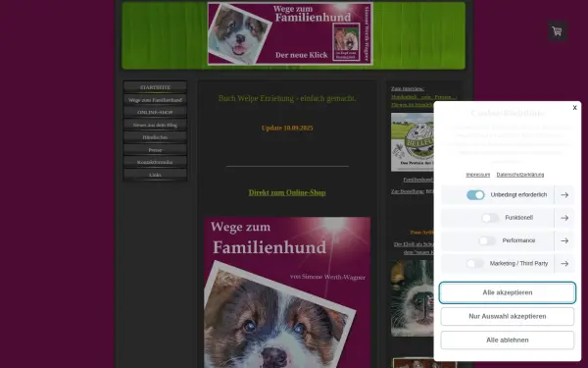Viewport: 588px width, 368px height.
Task: Open Wege zum Familienhund menu item
Action: click(x=155, y=100)
